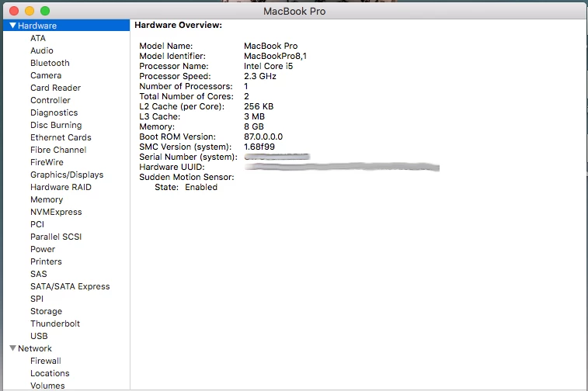Click the yellow minimize button
Viewport: 588px width, 391px height.
click(x=30, y=11)
